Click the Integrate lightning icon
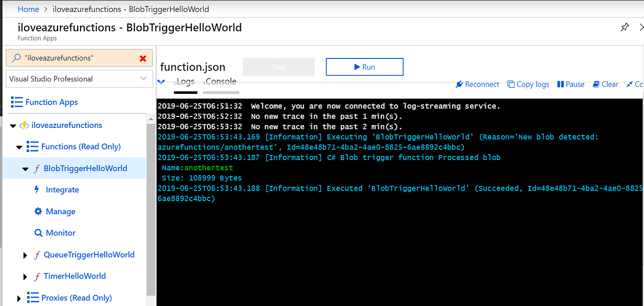Viewport: 644px width, 306px height. [x=37, y=190]
